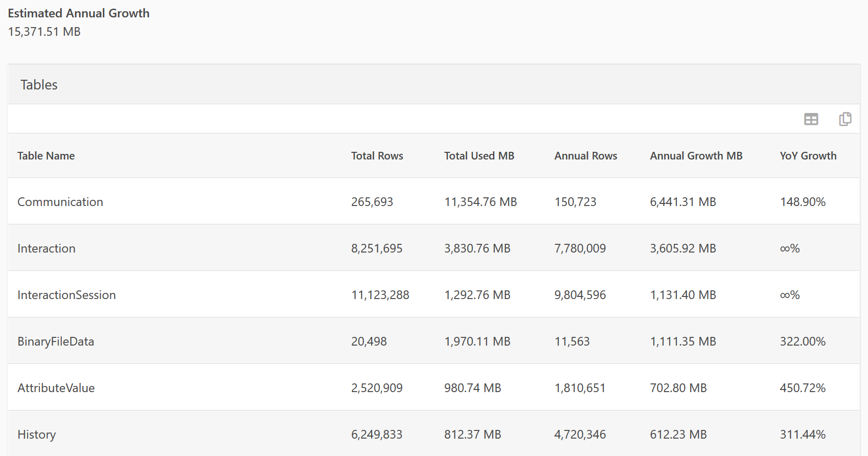Screen dimensions: 868x456
Task: Click History's 812.37 MB used cell
Action: (x=472, y=435)
